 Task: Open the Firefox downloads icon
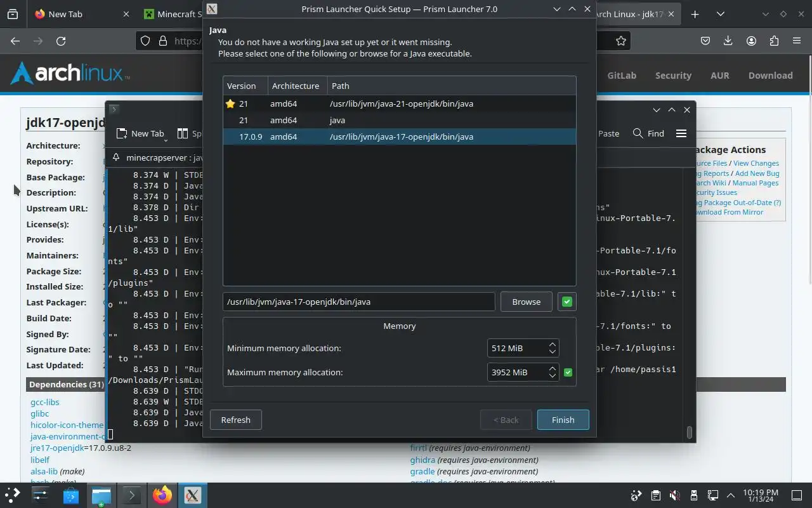click(728, 41)
